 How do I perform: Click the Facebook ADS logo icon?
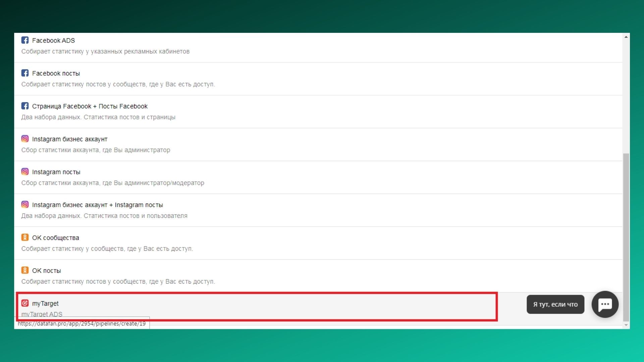(x=25, y=40)
